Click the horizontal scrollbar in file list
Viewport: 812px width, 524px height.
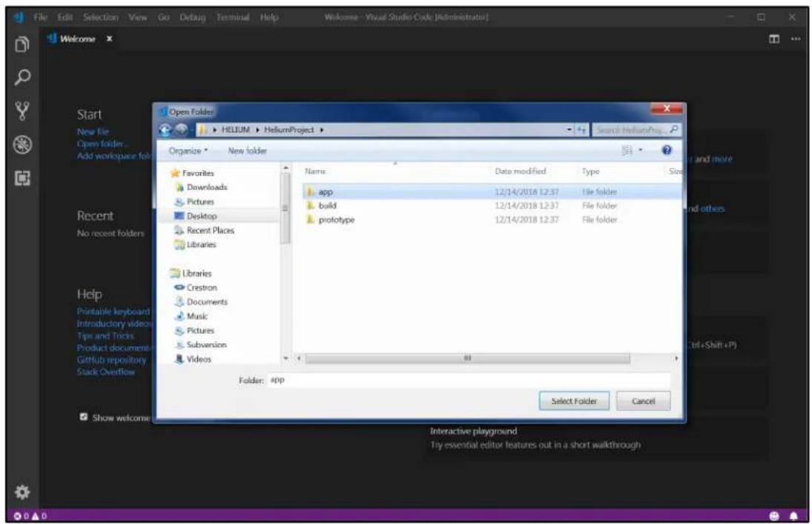coord(467,358)
